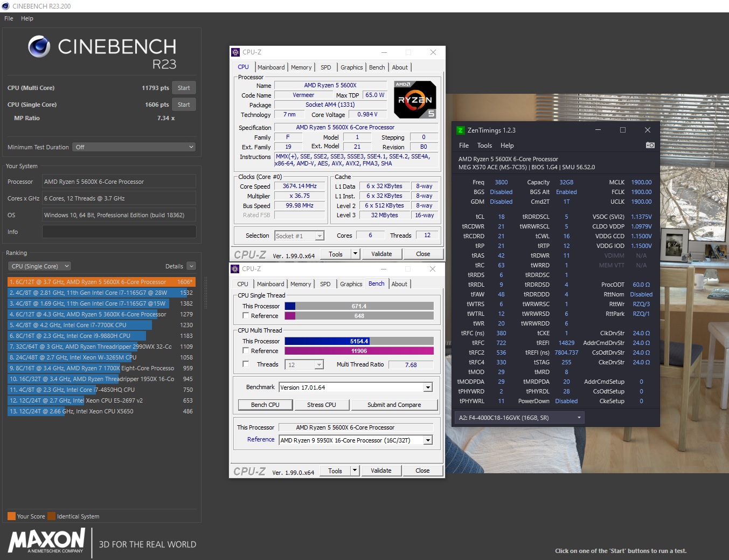Switch to About tab in upper CPU-Z
Image resolution: width=729 pixels, height=560 pixels.
point(400,67)
